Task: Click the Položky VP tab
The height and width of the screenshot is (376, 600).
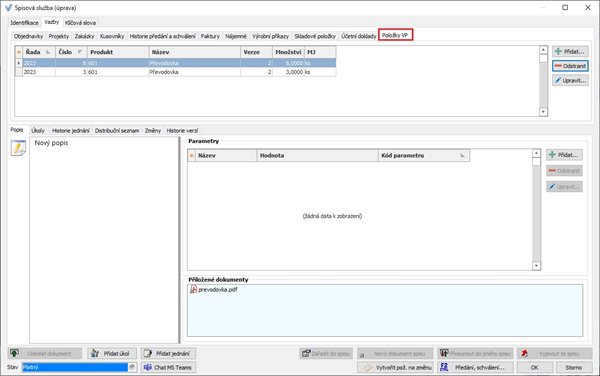Action: pyautogui.click(x=395, y=35)
